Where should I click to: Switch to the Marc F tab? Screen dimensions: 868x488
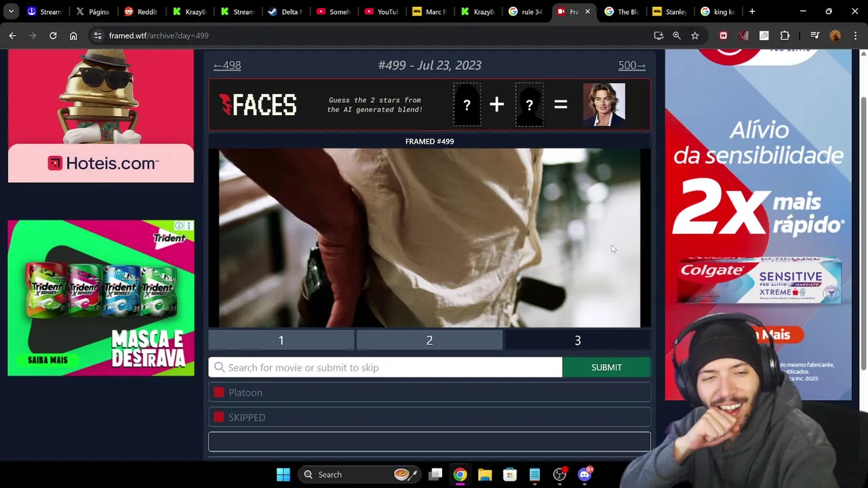pos(429,12)
